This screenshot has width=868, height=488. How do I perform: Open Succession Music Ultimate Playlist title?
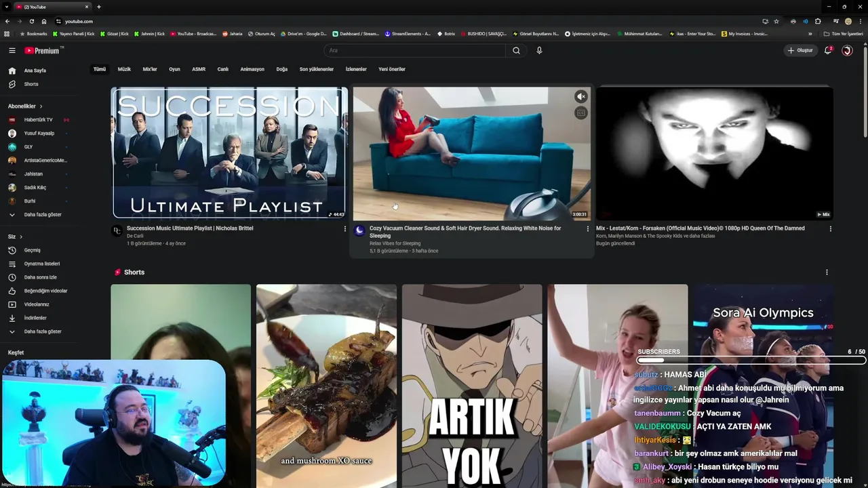point(190,228)
